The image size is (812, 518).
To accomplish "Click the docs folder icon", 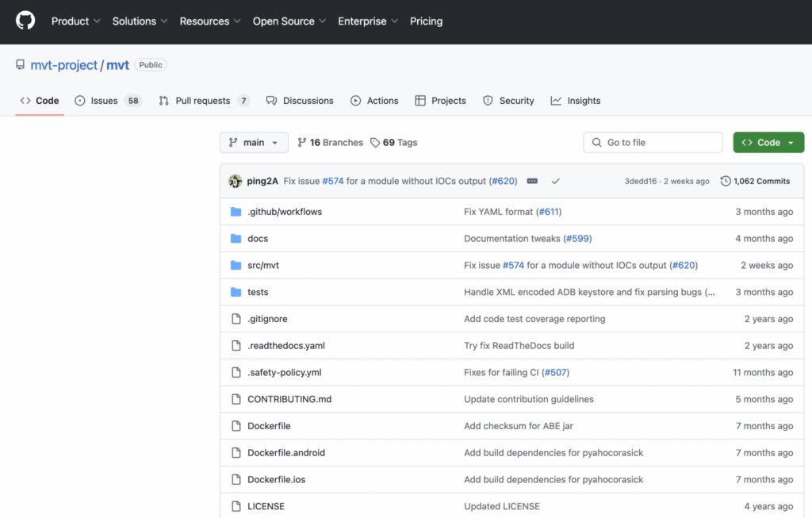I will 236,238.
